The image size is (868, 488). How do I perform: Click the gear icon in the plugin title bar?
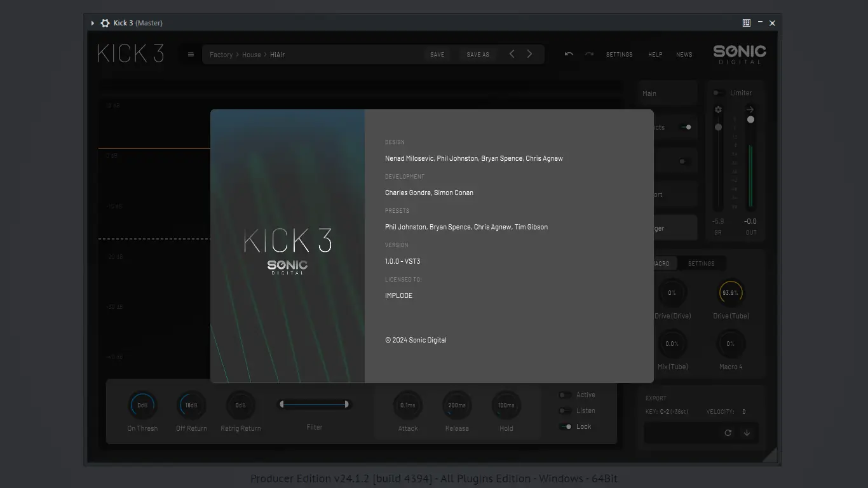pyautogui.click(x=105, y=23)
